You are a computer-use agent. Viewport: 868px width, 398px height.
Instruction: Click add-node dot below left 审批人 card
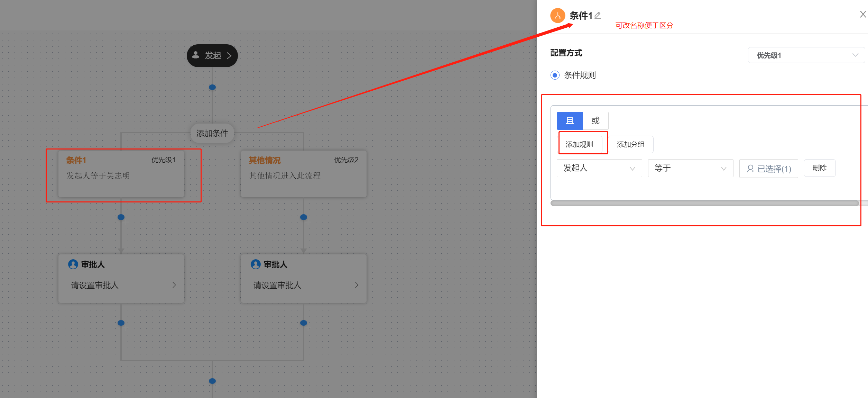click(121, 323)
